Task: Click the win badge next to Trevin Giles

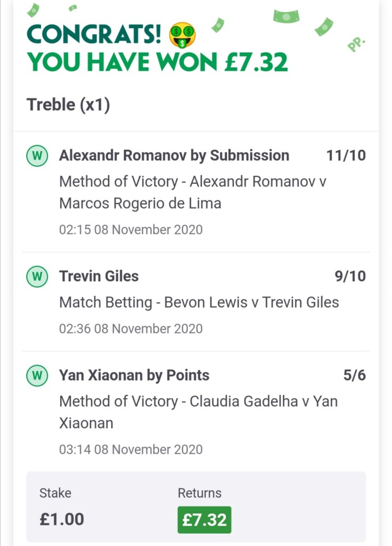Action: coord(36,276)
